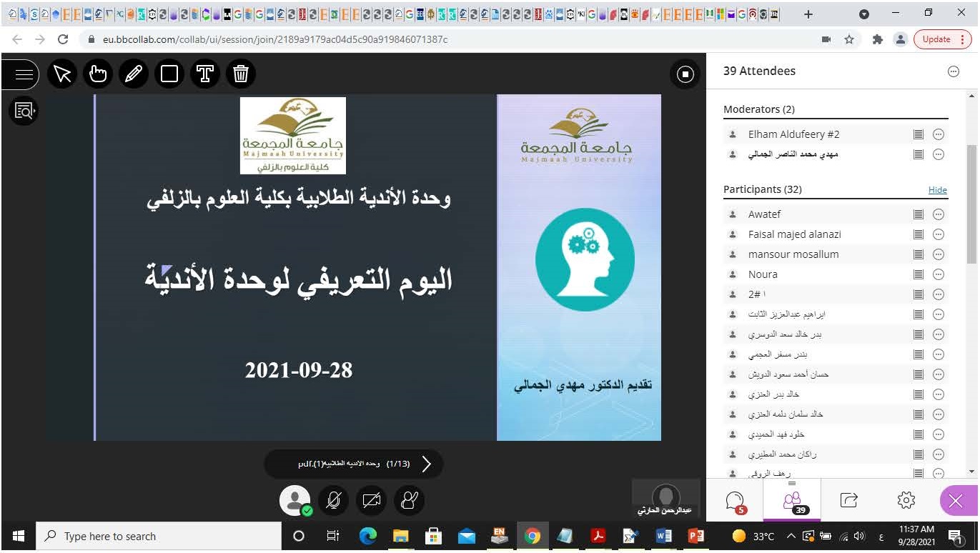Open Microsoft Edge from the taskbar
980x553 pixels.
click(x=367, y=536)
